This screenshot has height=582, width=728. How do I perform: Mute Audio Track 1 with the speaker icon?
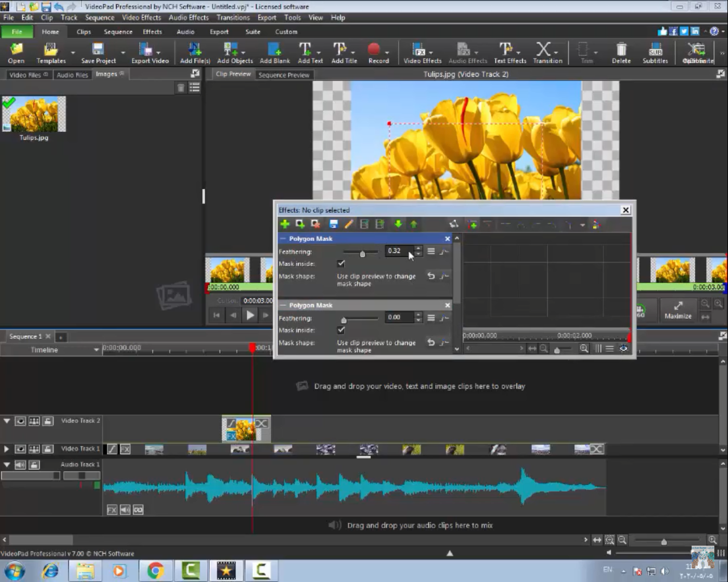(20, 465)
